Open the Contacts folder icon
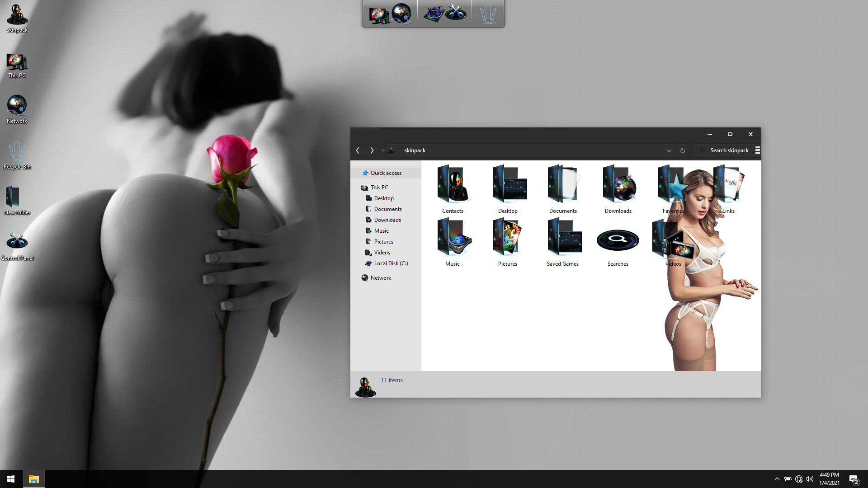Viewport: 868px width, 488px height. click(453, 185)
